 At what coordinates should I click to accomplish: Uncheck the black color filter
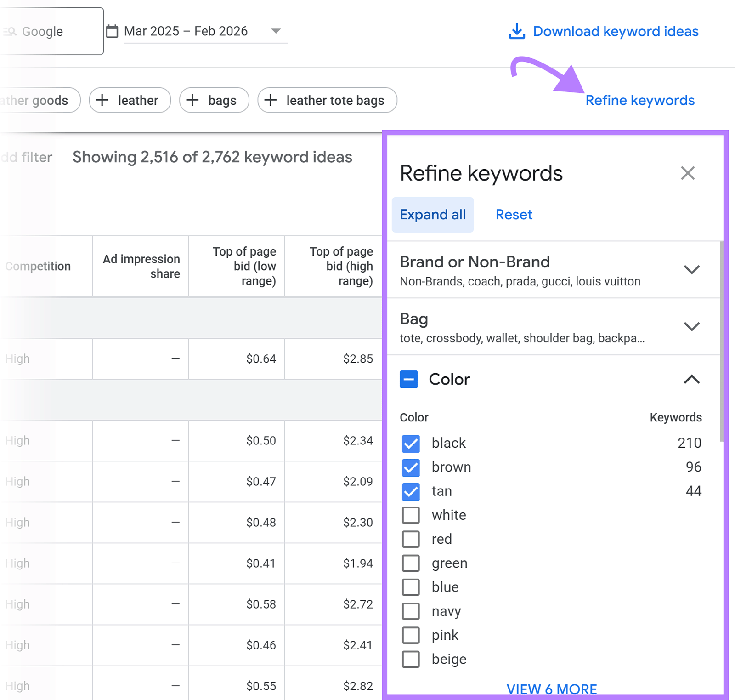click(411, 444)
